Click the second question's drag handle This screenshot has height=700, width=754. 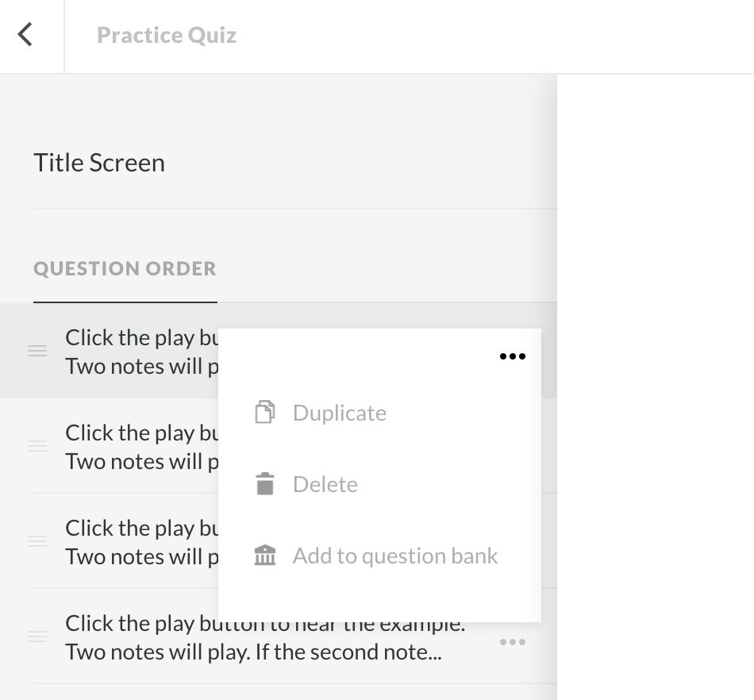point(37,446)
